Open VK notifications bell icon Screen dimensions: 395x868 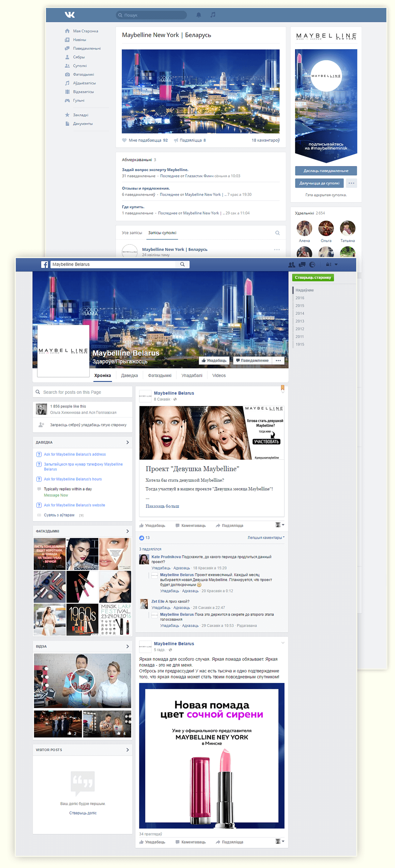(199, 15)
